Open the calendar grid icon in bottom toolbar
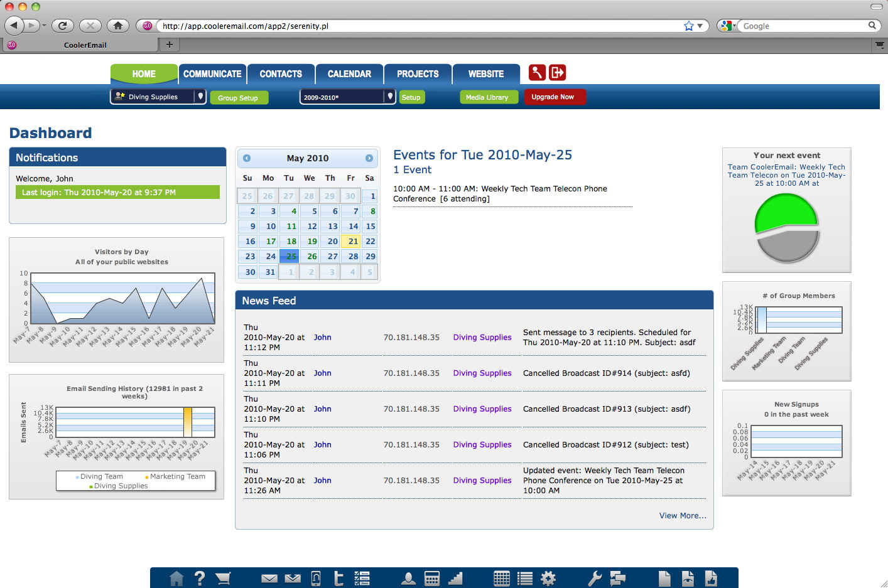The height and width of the screenshot is (588, 888). (502, 578)
